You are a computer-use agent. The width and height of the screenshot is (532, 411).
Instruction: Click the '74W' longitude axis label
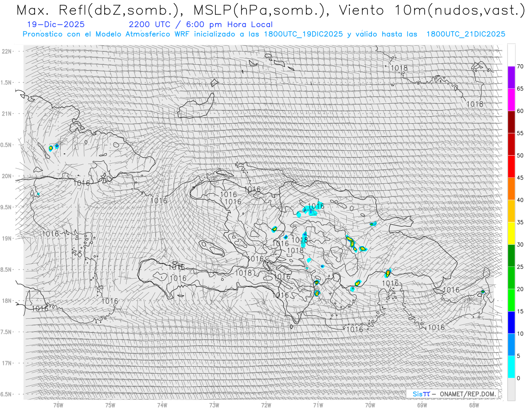click(162, 405)
